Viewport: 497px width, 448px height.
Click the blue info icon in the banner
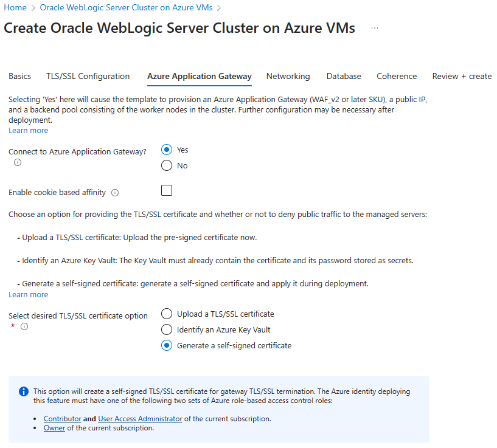[23, 391]
